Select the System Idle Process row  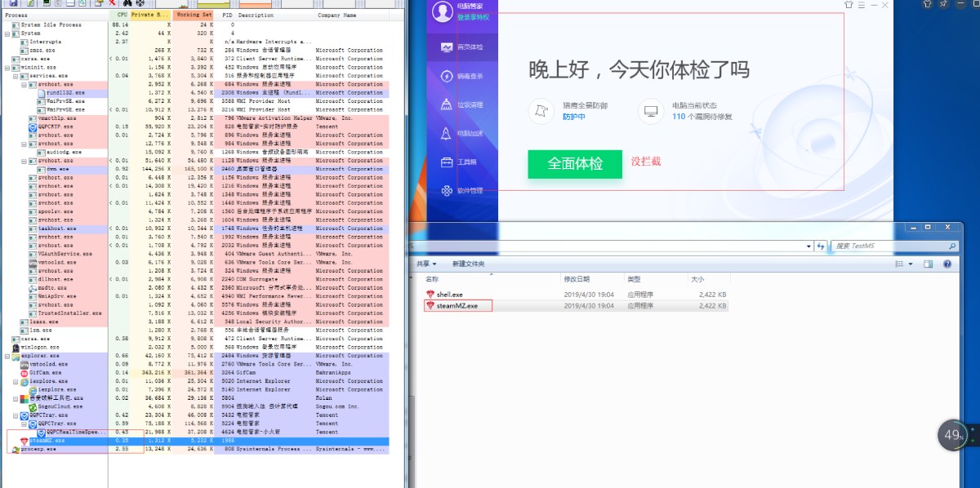click(200, 24)
